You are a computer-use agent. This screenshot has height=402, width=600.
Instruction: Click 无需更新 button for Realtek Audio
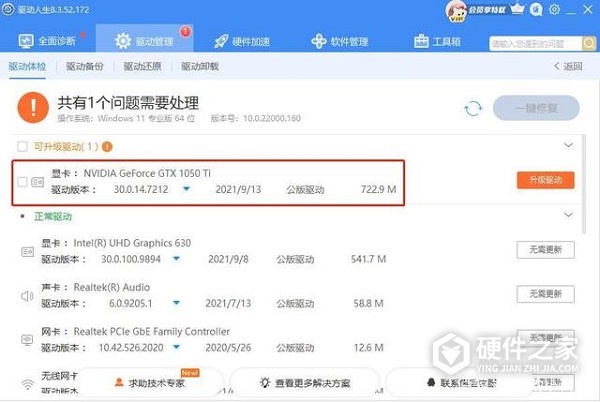pos(545,294)
